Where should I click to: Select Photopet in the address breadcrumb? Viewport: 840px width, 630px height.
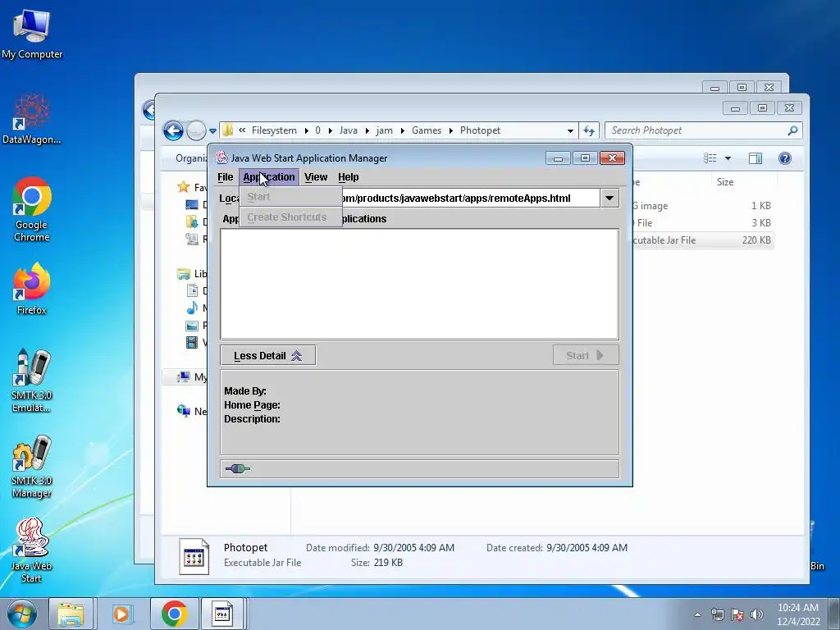tap(480, 130)
